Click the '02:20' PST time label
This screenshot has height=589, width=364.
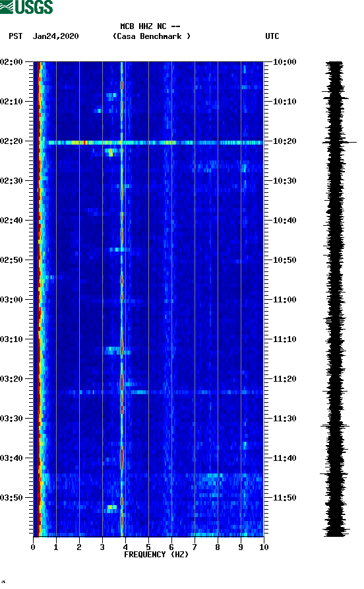pyautogui.click(x=12, y=141)
